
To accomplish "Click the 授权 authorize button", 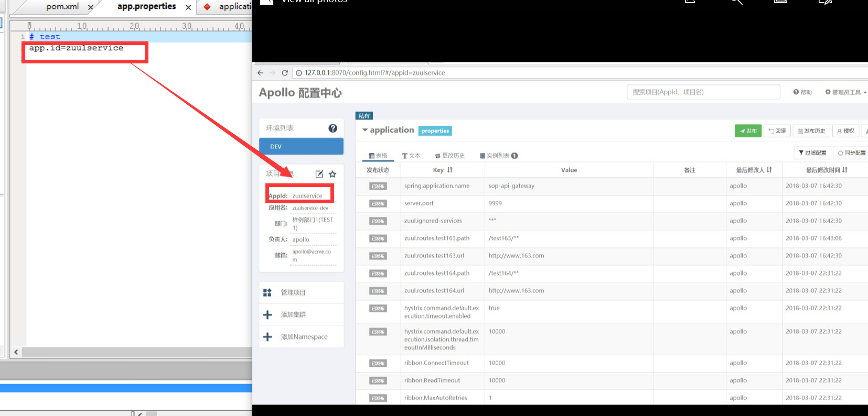I will [x=845, y=131].
